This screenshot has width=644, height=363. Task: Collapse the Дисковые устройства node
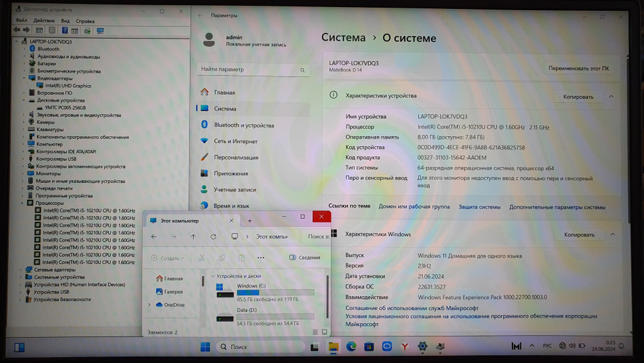[x=24, y=101]
